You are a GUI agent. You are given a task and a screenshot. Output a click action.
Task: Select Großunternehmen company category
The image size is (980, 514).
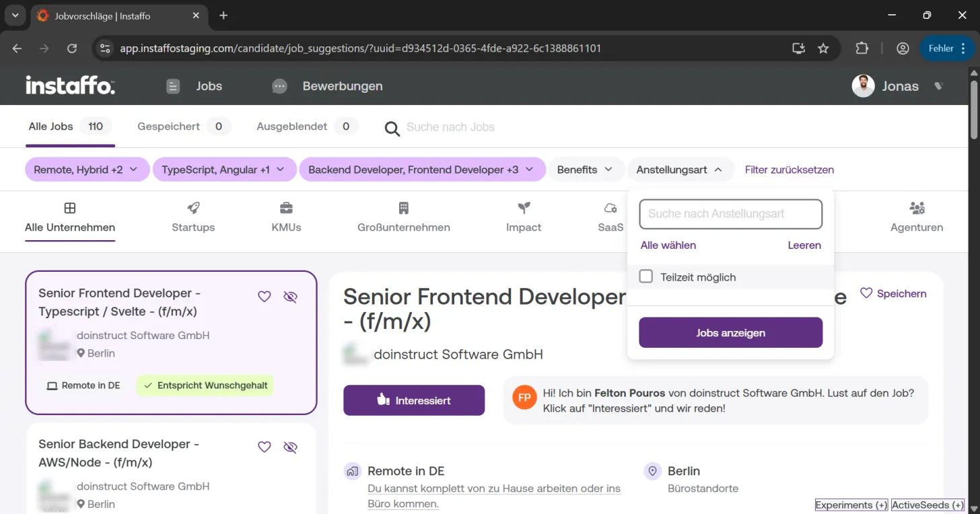click(404, 217)
